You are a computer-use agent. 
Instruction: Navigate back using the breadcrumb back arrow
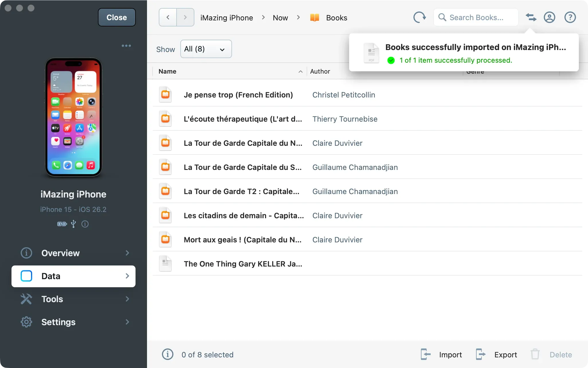click(168, 17)
